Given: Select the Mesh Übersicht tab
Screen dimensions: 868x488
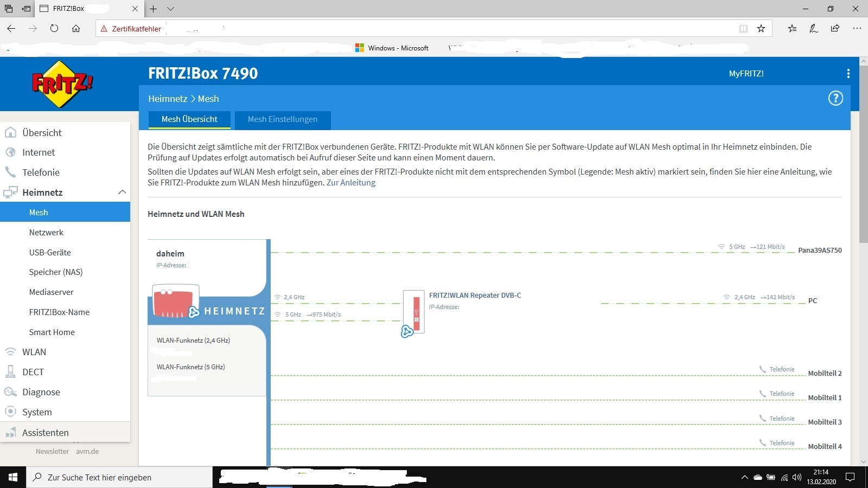Looking at the screenshot, I should (x=189, y=119).
